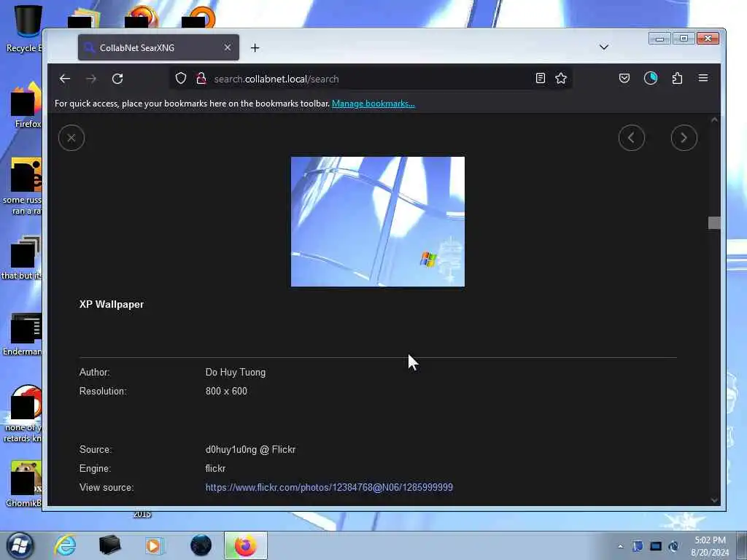Open the tracking protection shield icon
747x560 pixels.
(x=181, y=78)
